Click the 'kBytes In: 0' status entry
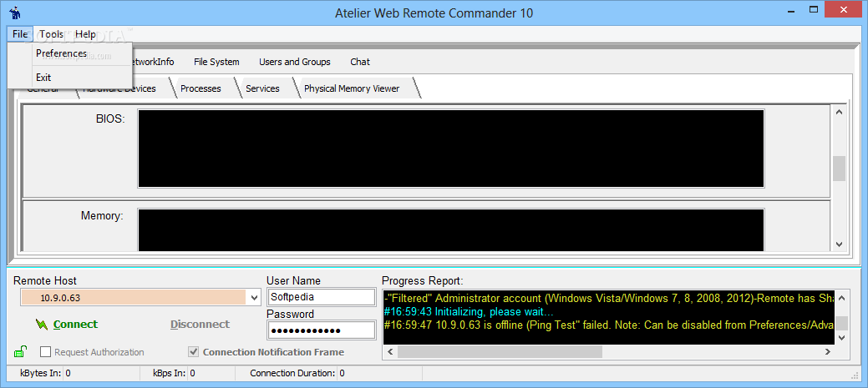Screen dimensions: 868x388 pyautogui.click(x=45, y=373)
